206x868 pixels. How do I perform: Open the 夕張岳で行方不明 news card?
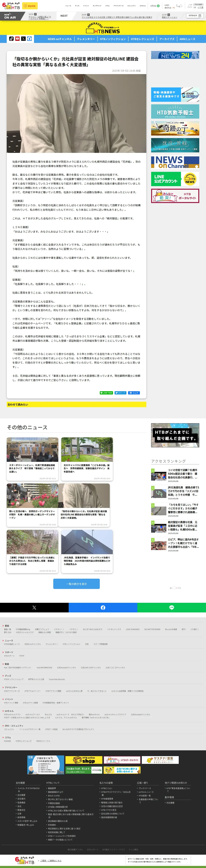tap(33, 552)
